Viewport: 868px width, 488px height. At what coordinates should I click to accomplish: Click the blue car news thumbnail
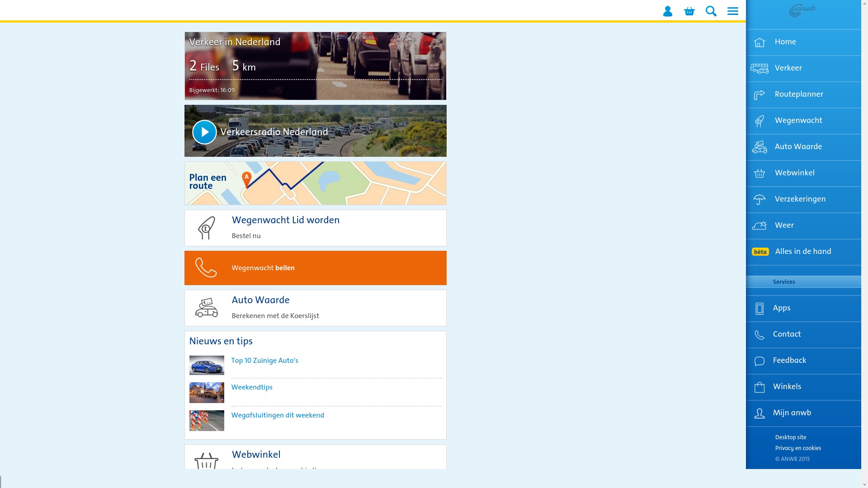(207, 365)
